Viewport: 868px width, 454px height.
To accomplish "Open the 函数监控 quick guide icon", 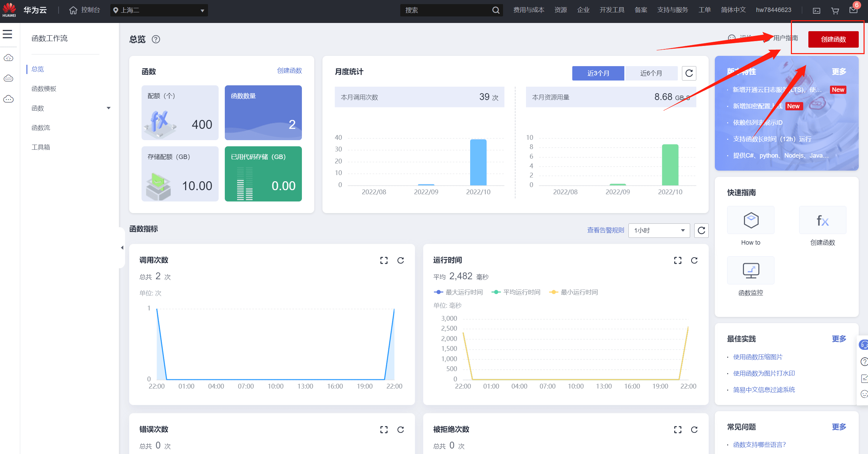I will coord(750,271).
